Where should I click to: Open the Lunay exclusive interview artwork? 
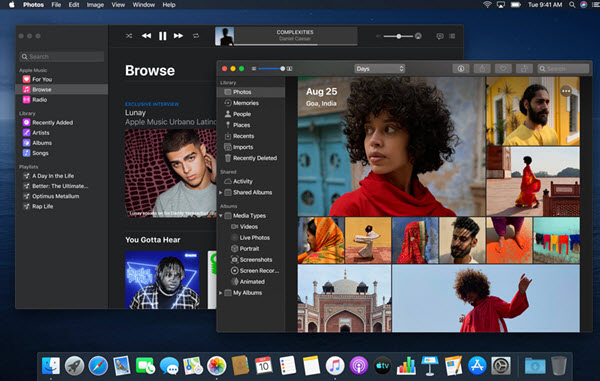(171, 173)
